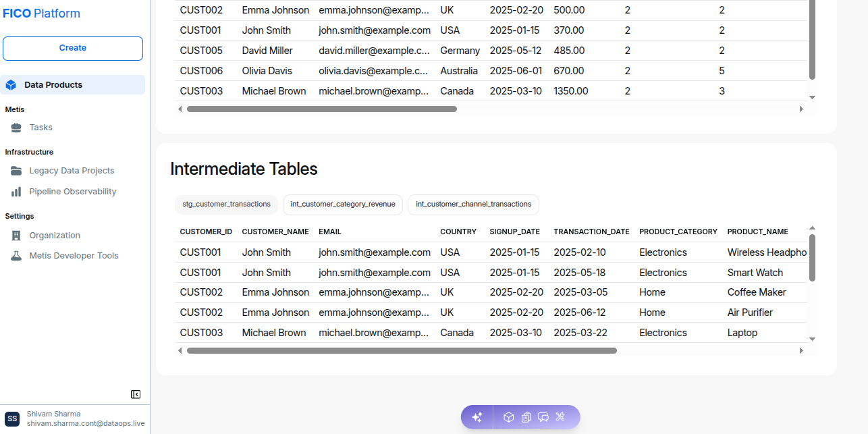Click the CUSTOMER_NAME column header

click(275, 232)
